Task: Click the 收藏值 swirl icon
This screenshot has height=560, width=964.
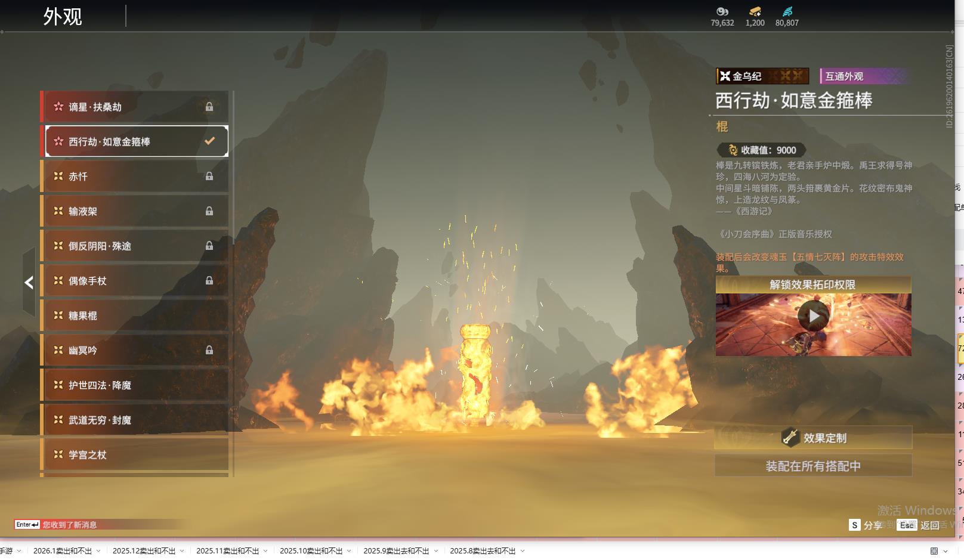Action: pos(733,150)
